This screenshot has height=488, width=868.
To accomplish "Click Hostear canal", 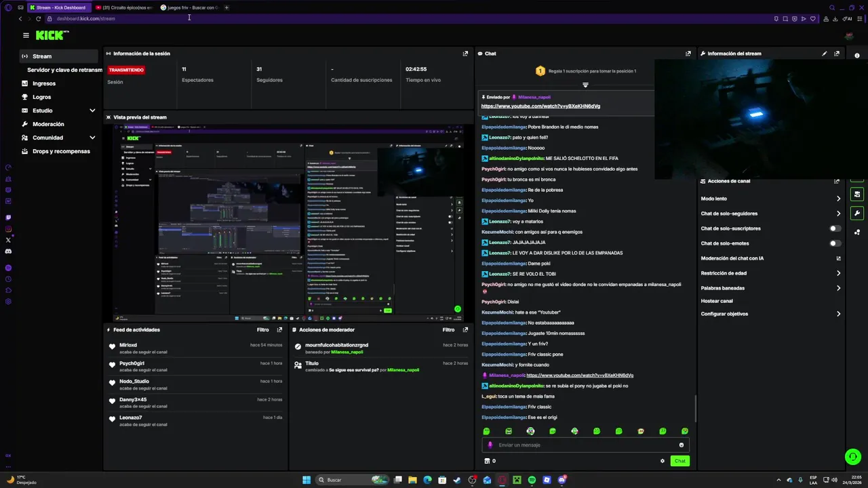I will [x=717, y=301].
